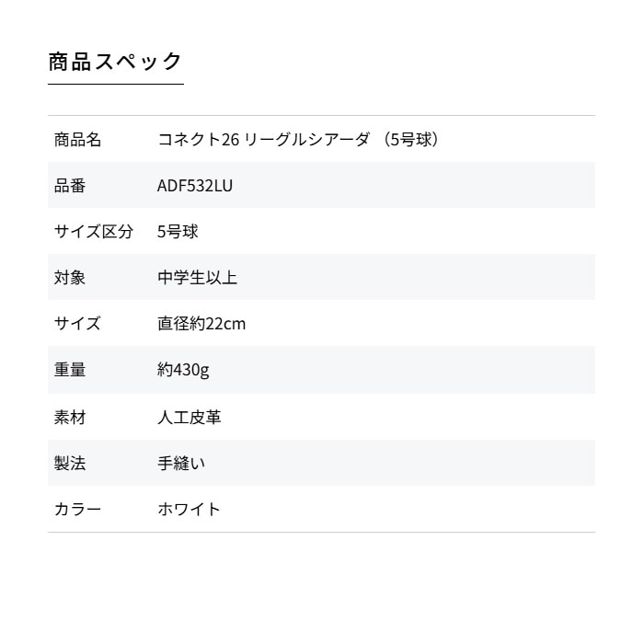This screenshot has height=644, width=644.
Task: Click the 商品名 row label
Action: click(77, 140)
